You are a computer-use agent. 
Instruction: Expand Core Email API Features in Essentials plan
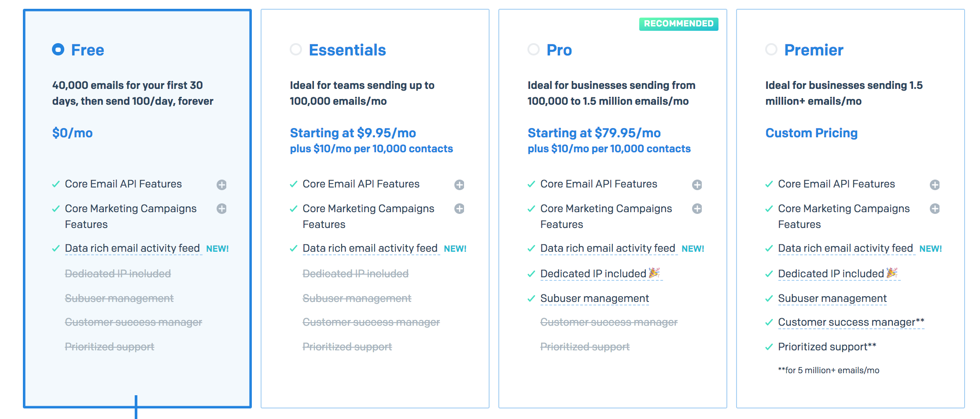[459, 185]
